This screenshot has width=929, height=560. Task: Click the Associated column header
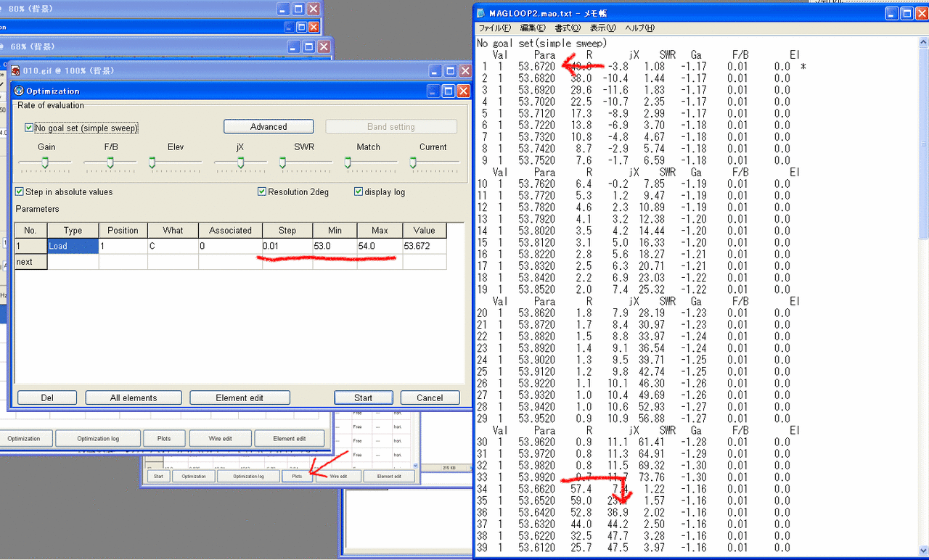(x=231, y=230)
